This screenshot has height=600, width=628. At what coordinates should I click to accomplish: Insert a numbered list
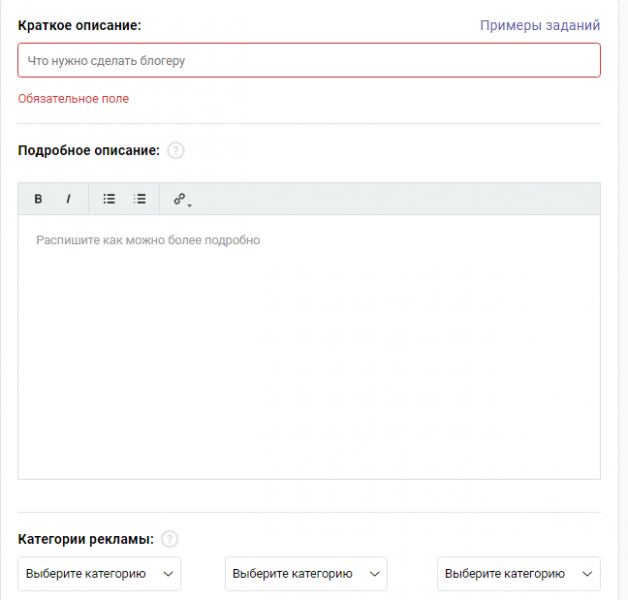pos(139,199)
